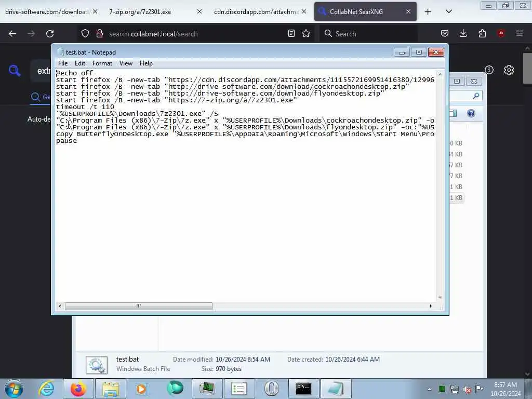Select the General search category tab
Viewport: 532px width, 399px height.
coord(41,97)
